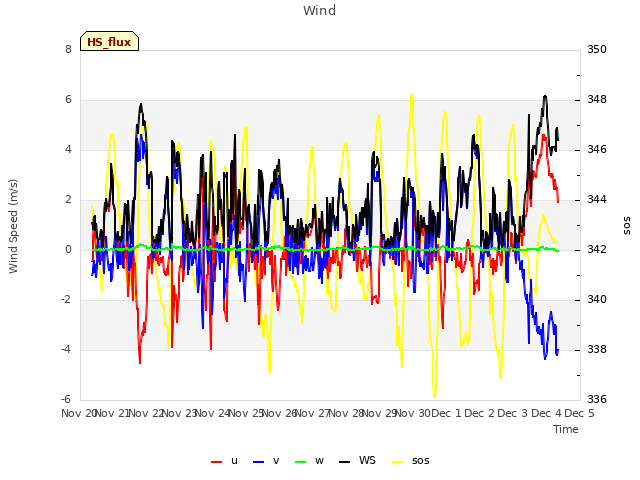The height and width of the screenshot is (480, 640).
Task: Click the green w legend color marker
Action: pyautogui.click(x=300, y=462)
